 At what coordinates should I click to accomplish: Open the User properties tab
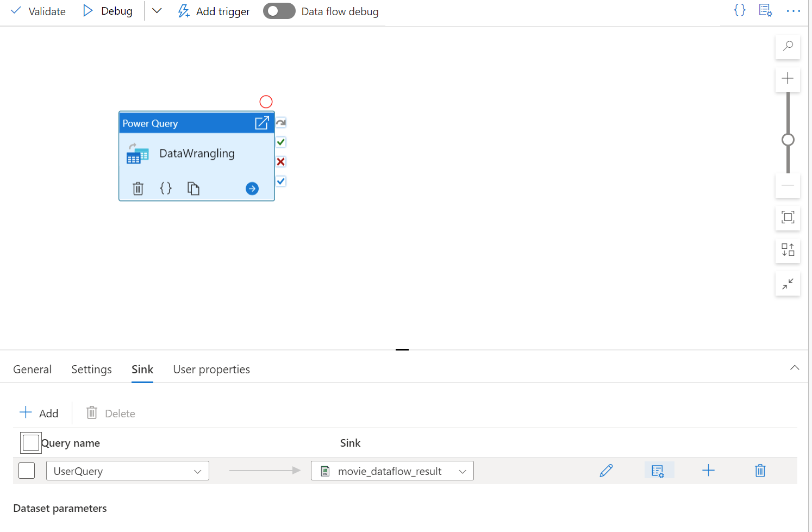(211, 369)
